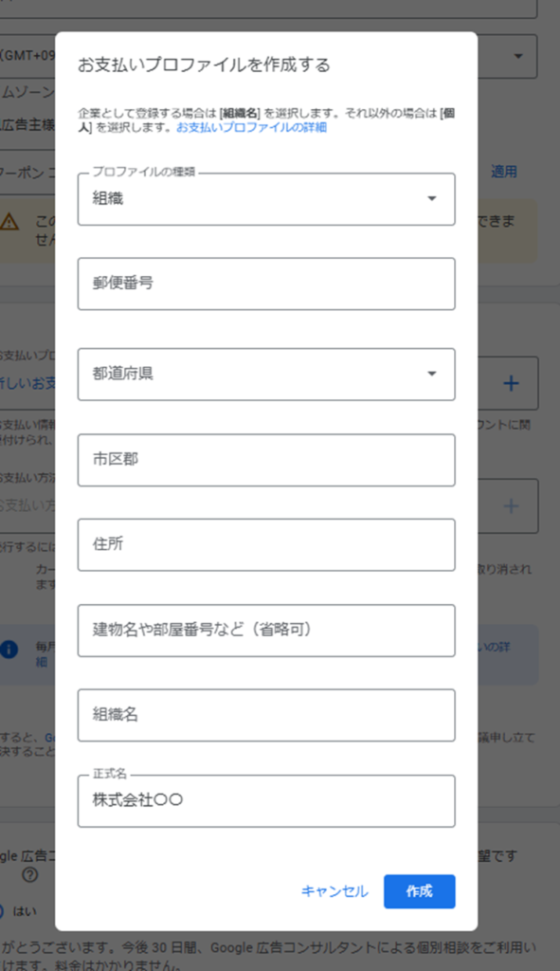Screen dimensions: 560x971
Task: Click the question mark help icon
Action: (29, 875)
